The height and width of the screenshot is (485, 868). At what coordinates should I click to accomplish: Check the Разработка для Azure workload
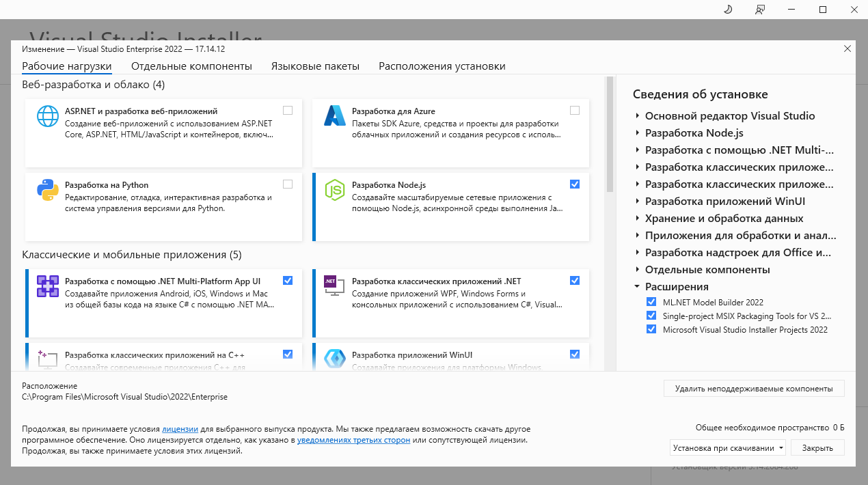575,110
